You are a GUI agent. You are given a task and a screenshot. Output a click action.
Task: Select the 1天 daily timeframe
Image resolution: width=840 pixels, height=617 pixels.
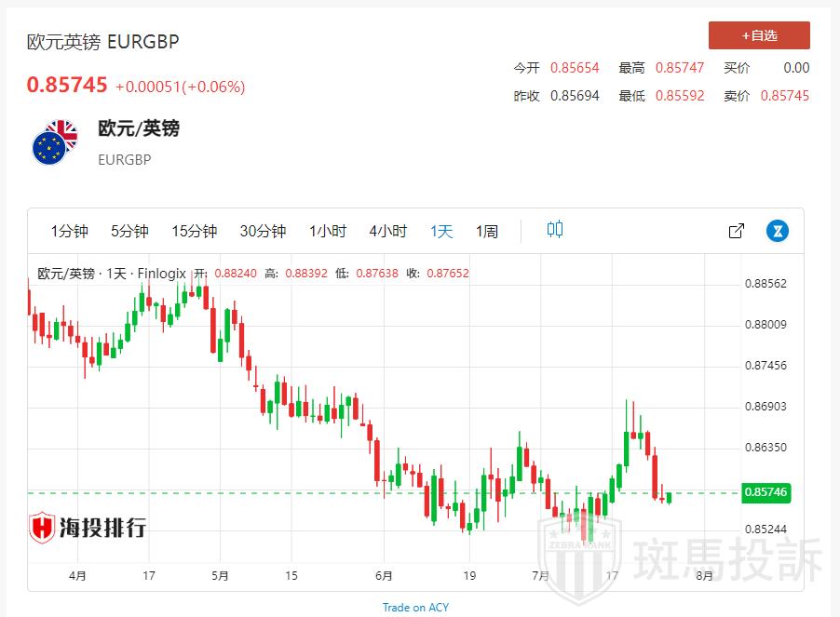click(441, 231)
